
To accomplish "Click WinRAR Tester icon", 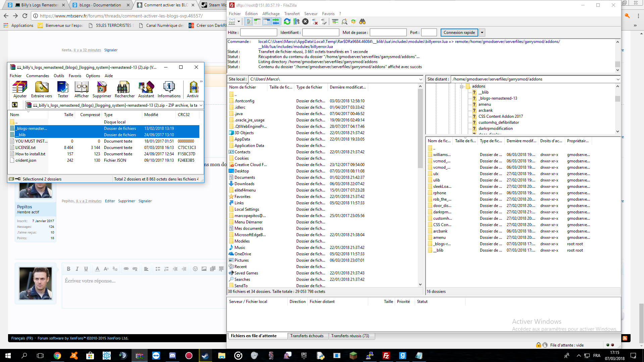I will 63,89.
